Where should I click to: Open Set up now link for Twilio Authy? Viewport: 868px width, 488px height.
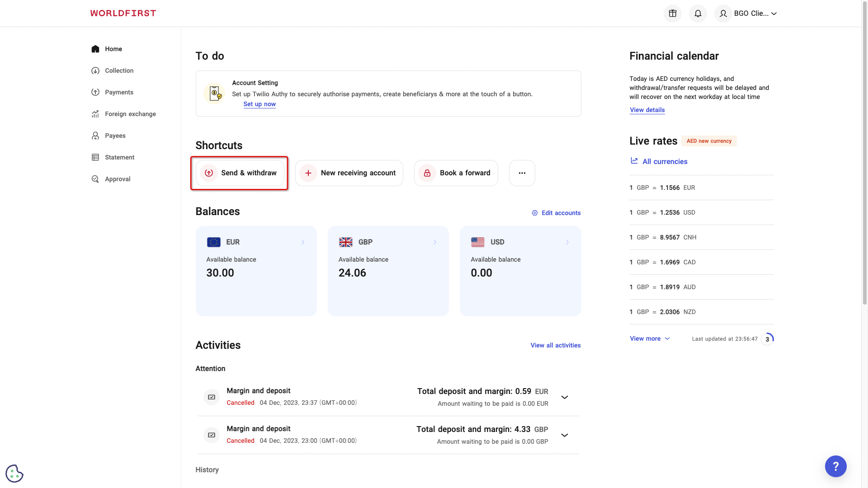click(x=259, y=104)
